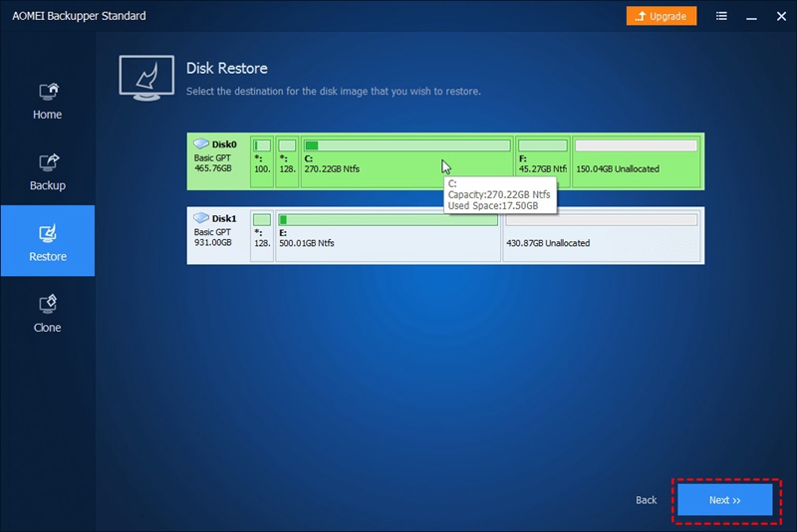
Task: Select the 128MB partition on Disk0
Action: pyautogui.click(x=287, y=161)
